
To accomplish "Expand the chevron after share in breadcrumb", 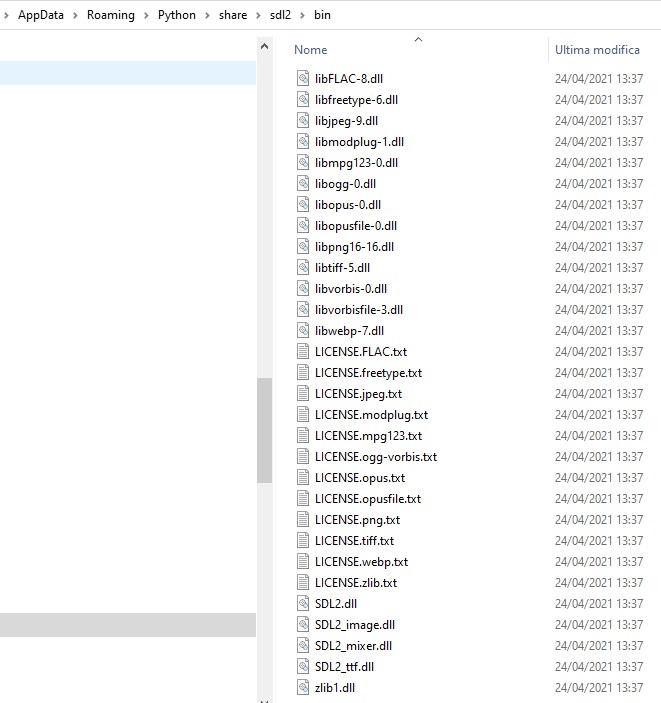I will (258, 16).
